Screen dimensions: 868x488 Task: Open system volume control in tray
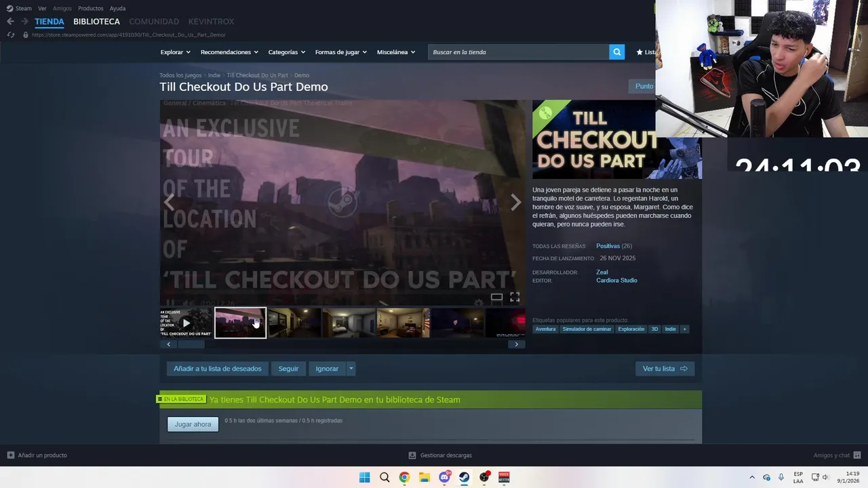pos(825,477)
